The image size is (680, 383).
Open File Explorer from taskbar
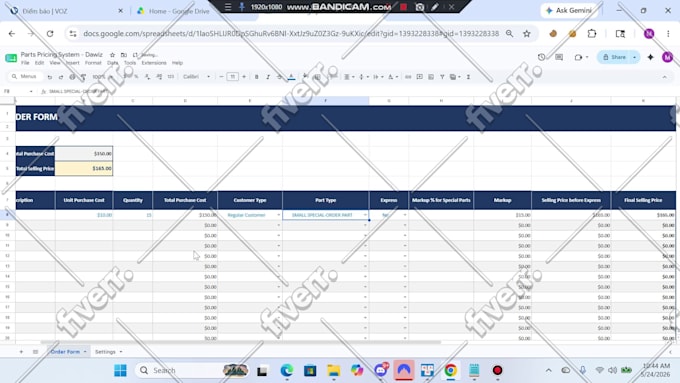pos(333,370)
